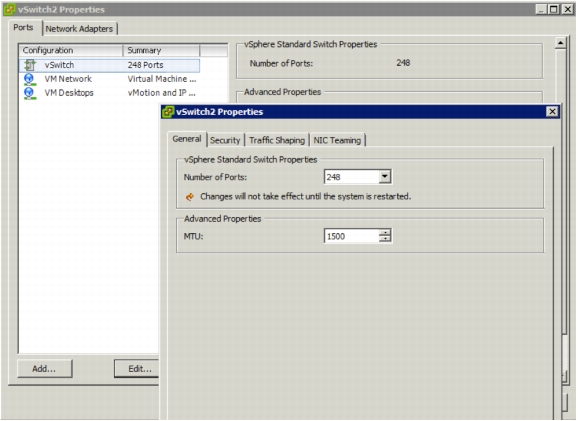The width and height of the screenshot is (578, 421).
Task: Click the Summary column header
Action: coord(161,50)
